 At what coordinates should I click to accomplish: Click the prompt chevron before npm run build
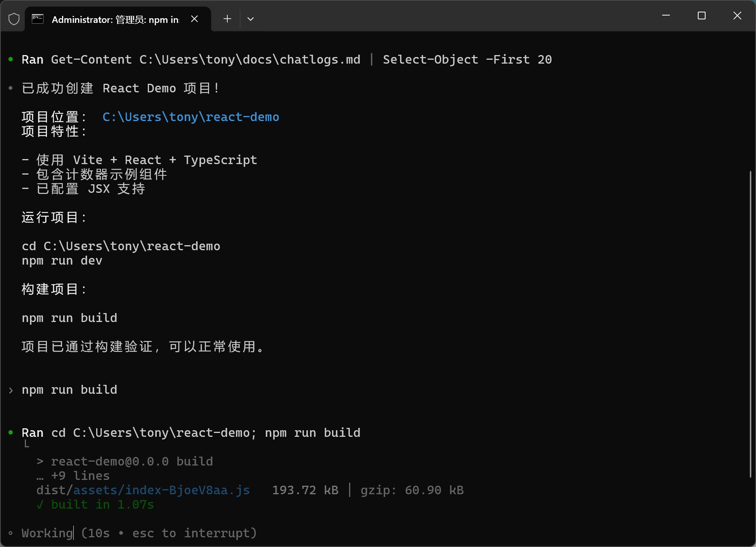coord(11,390)
